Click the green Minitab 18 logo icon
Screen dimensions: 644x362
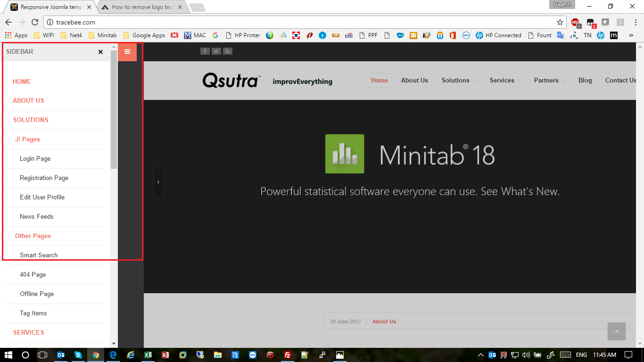tap(345, 154)
